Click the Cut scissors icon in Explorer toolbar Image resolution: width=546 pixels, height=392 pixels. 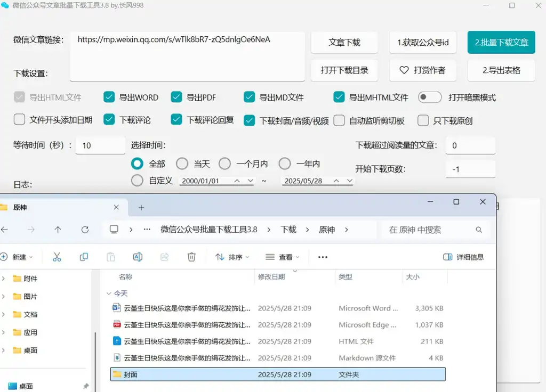coord(57,257)
